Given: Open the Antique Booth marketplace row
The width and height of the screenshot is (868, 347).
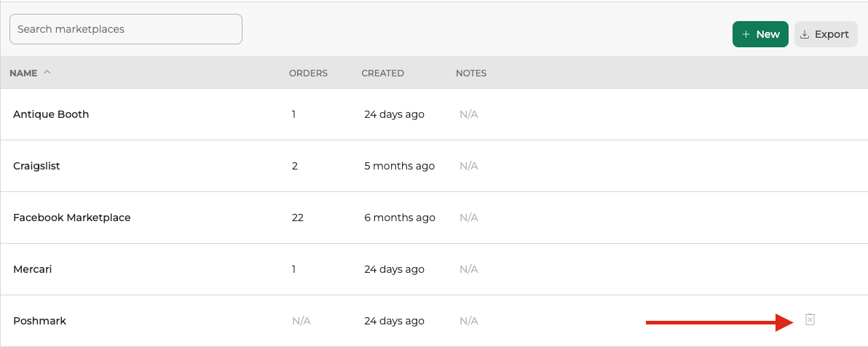Looking at the screenshot, I should tap(51, 114).
